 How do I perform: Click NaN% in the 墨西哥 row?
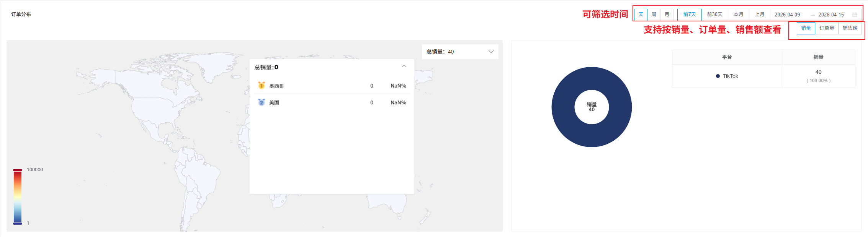pyautogui.click(x=398, y=86)
